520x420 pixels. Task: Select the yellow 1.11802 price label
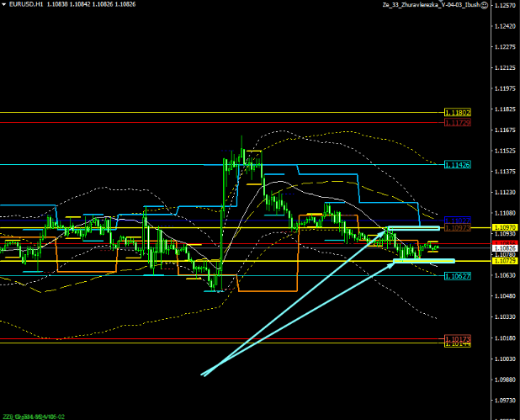pyautogui.click(x=457, y=112)
